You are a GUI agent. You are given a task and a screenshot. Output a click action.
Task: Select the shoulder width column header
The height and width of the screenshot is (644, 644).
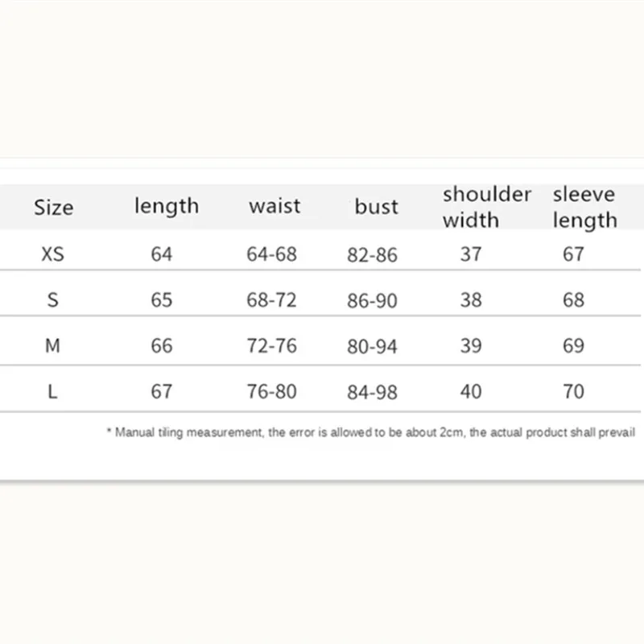tap(487, 207)
